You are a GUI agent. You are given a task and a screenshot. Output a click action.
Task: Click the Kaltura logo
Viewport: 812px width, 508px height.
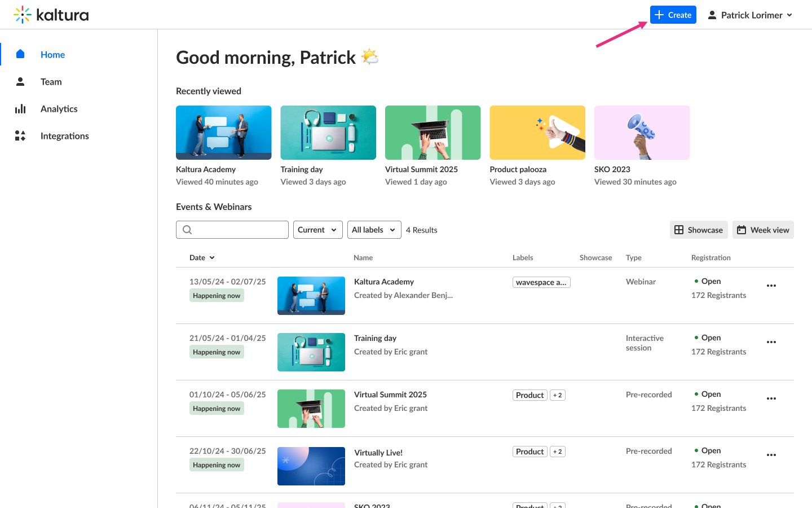[51, 15]
